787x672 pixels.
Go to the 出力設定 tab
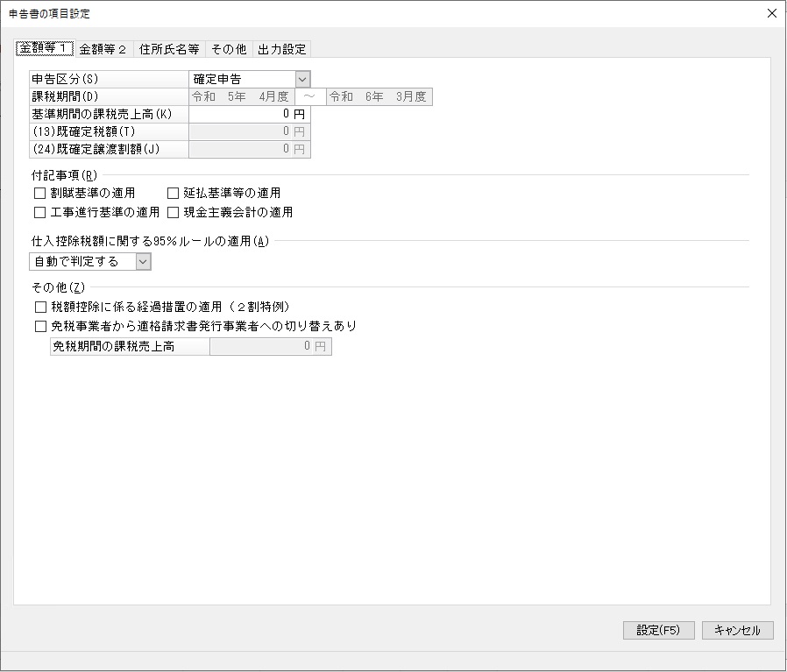[281, 49]
